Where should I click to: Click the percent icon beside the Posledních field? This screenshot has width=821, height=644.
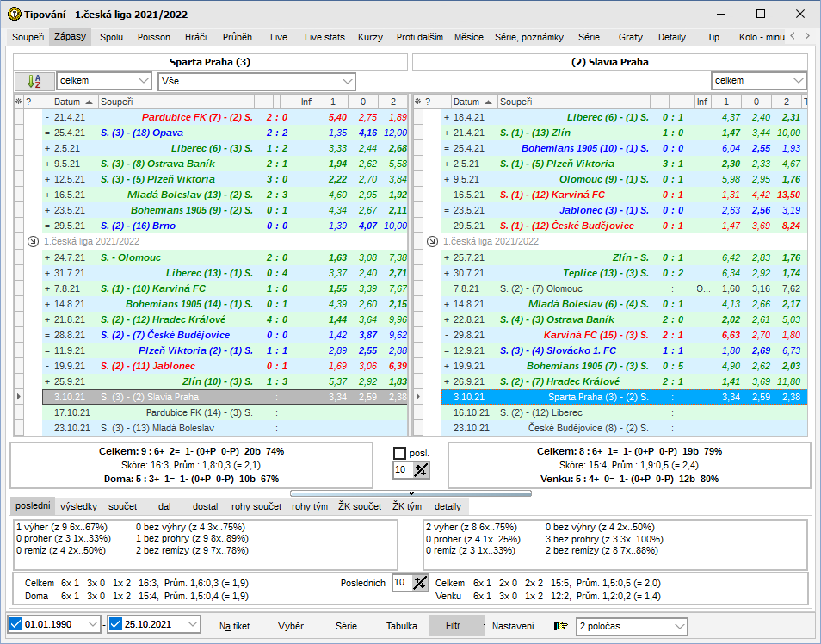[419, 583]
